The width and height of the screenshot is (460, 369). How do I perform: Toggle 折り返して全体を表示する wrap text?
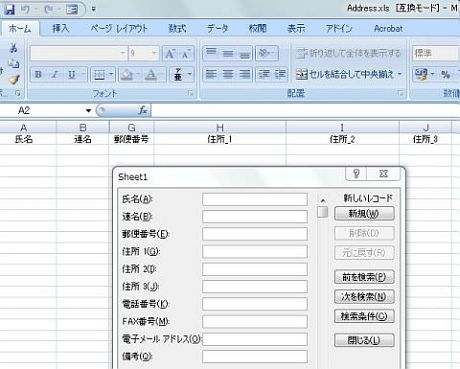pyautogui.click(x=348, y=53)
